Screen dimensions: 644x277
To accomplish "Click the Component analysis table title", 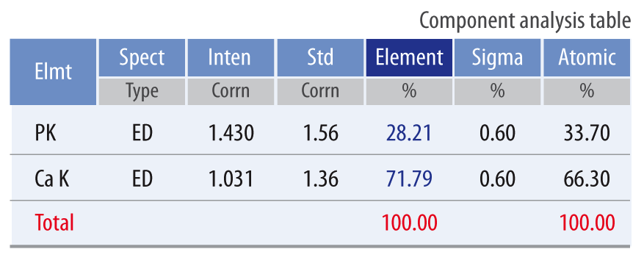I will (x=525, y=21).
